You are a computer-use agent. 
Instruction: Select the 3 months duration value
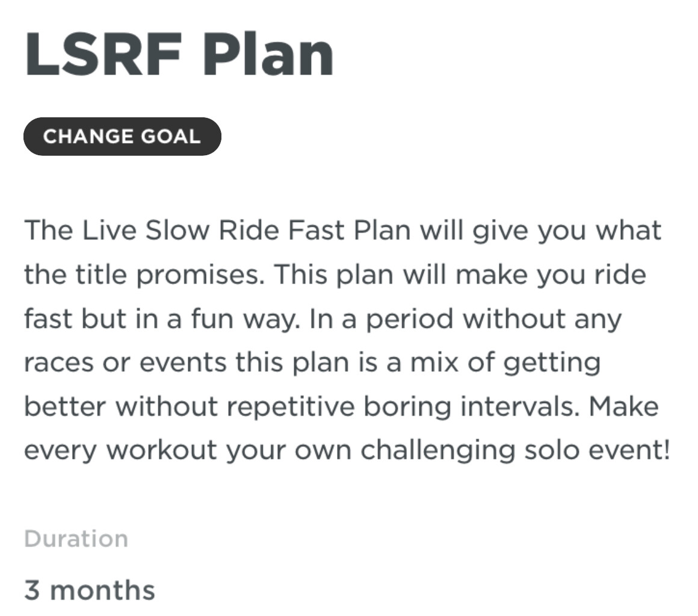pos(90,590)
